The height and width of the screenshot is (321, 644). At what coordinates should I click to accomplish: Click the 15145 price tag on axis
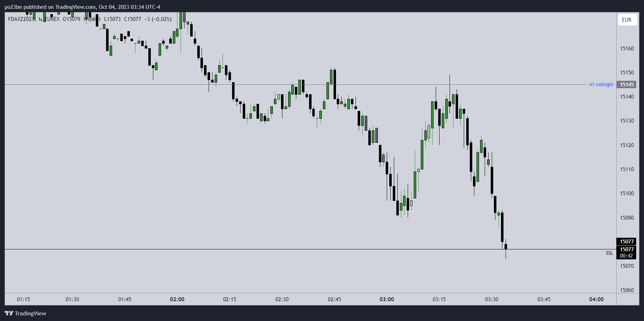click(626, 85)
